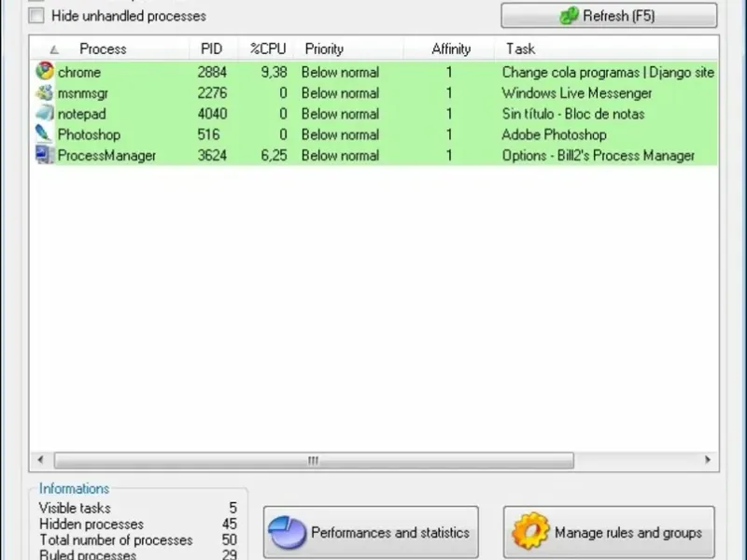Sort by Affinity column header
Image resolution: width=747 pixels, height=560 pixels.
click(x=451, y=49)
